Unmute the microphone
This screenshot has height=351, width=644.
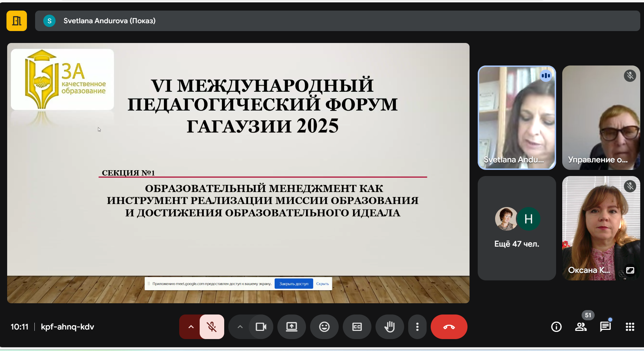pyautogui.click(x=212, y=327)
